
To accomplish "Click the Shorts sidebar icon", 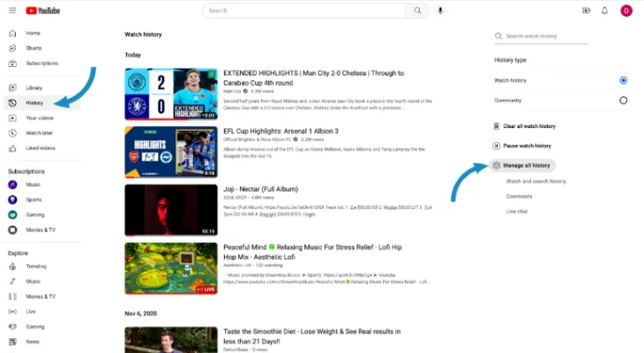I will 12,48.
